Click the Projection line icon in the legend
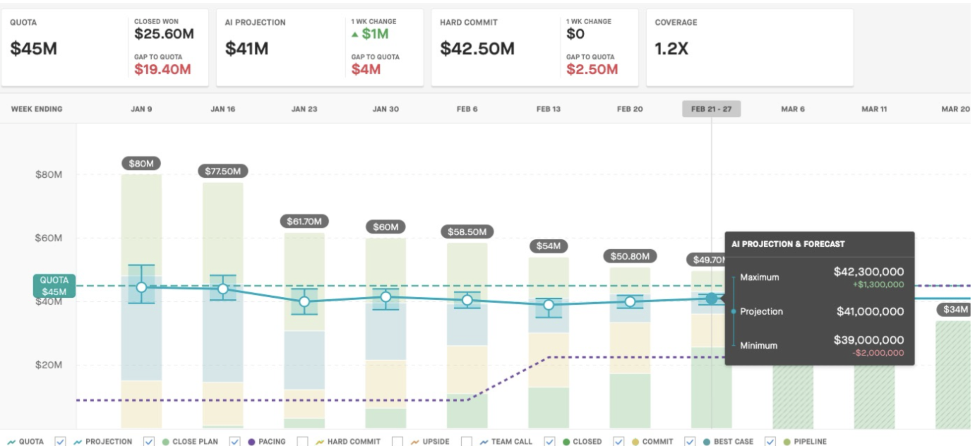 pos(78,442)
